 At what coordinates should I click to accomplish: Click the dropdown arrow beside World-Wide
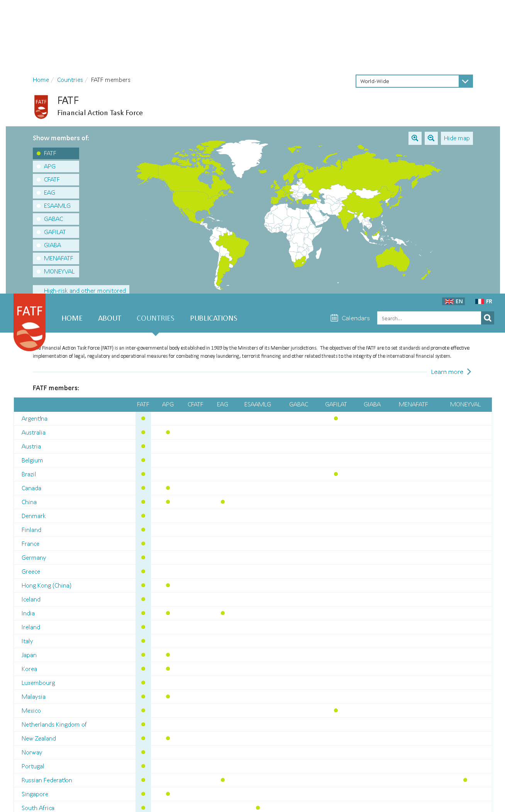tap(466, 81)
